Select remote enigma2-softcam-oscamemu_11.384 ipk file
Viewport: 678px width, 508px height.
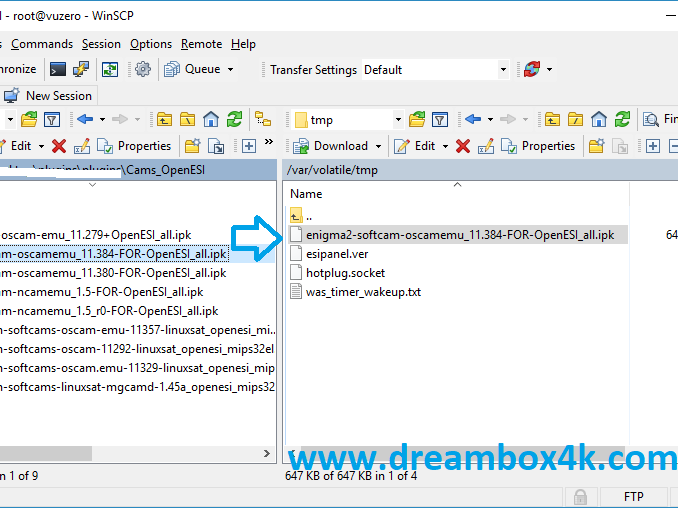(460, 235)
